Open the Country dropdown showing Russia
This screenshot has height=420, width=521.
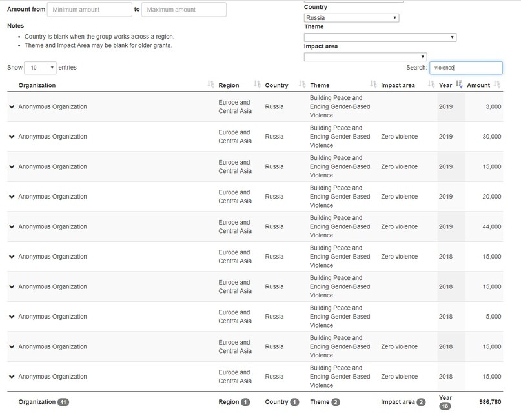351,18
